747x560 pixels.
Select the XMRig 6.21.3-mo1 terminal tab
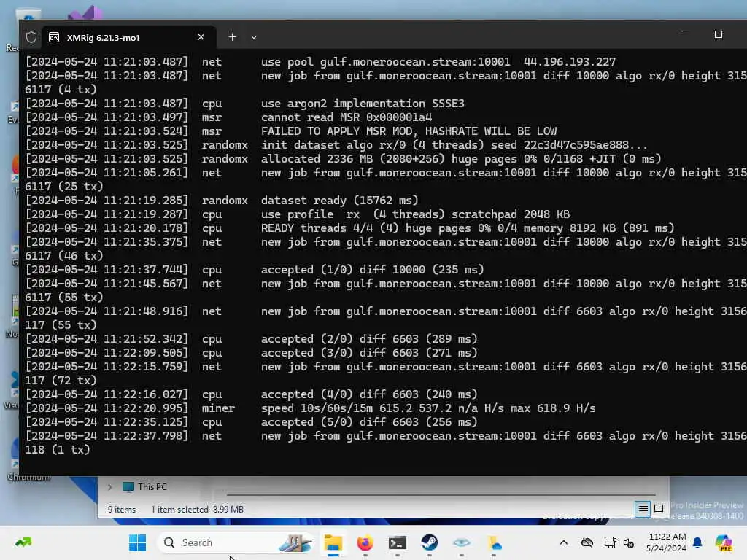[129, 38]
